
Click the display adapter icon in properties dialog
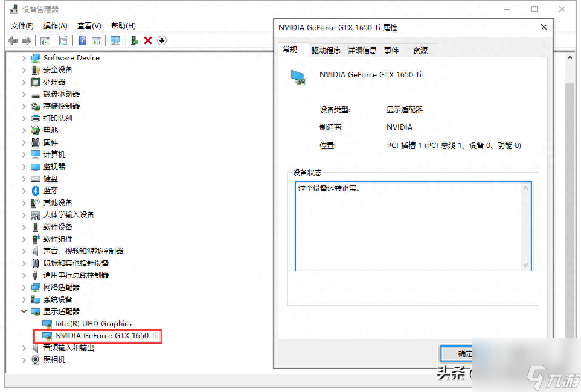coord(298,77)
